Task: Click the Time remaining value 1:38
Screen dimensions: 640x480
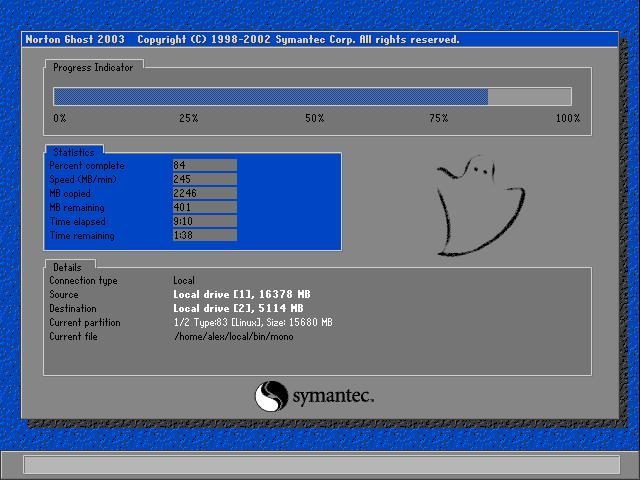Action: [x=204, y=235]
